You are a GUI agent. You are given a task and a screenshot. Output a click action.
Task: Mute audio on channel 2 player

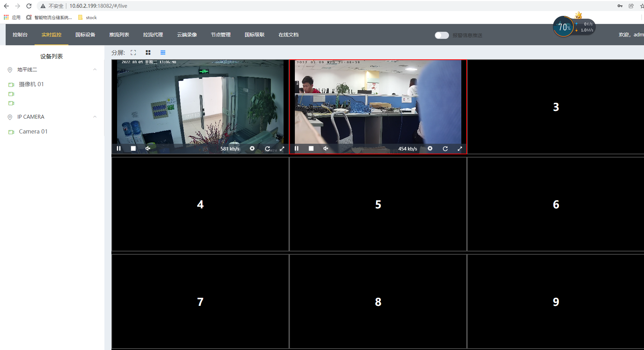click(x=326, y=148)
